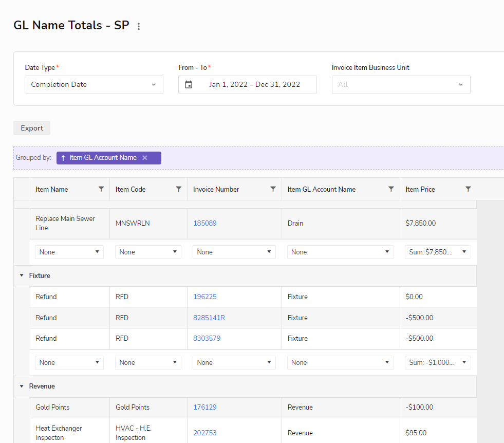Sort by Item Price column header
504x443 pixels.
[420, 189]
